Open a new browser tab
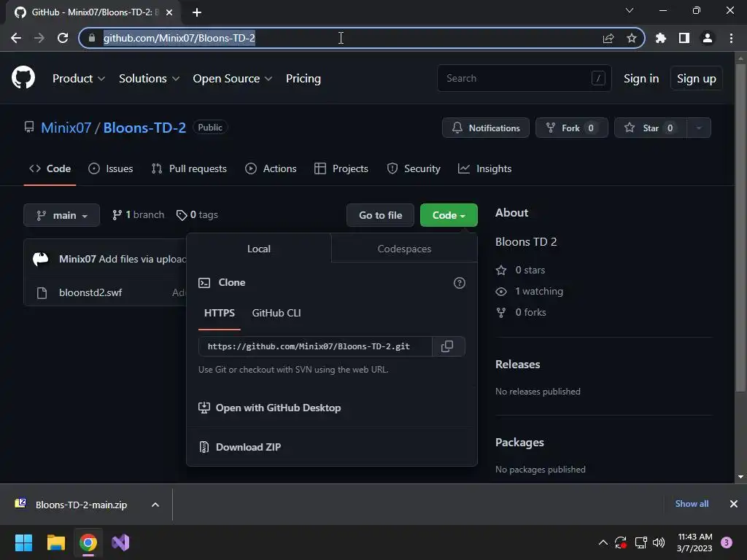747x560 pixels. pos(197,12)
